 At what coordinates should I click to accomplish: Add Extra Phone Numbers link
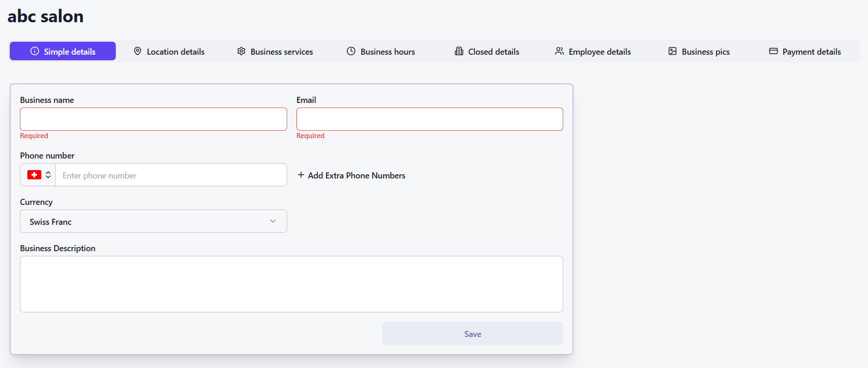click(352, 175)
